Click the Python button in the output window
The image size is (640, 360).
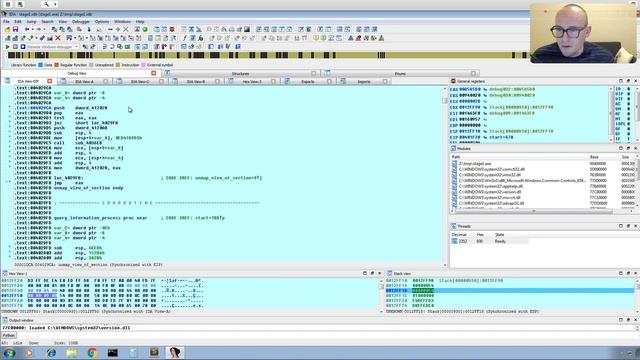coord(9,336)
